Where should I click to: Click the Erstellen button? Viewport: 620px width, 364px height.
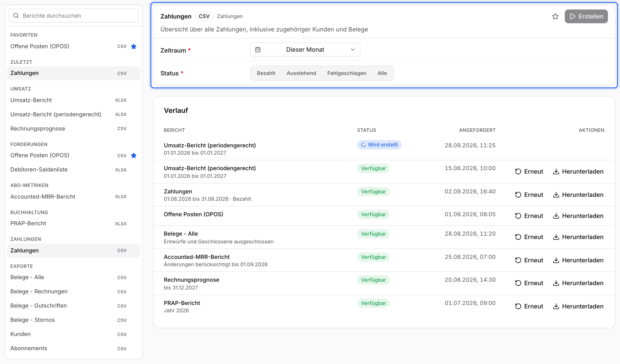click(x=586, y=16)
